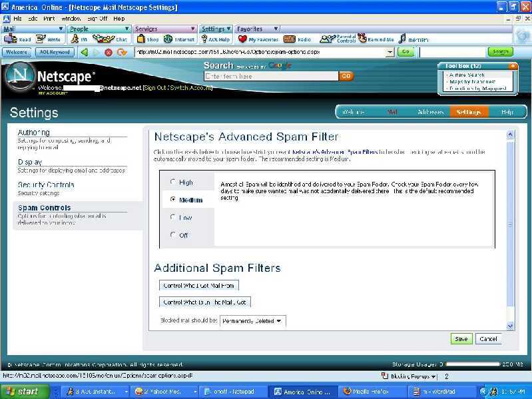
Task: Switch to the Welcome tab
Action: pyautogui.click(x=353, y=112)
